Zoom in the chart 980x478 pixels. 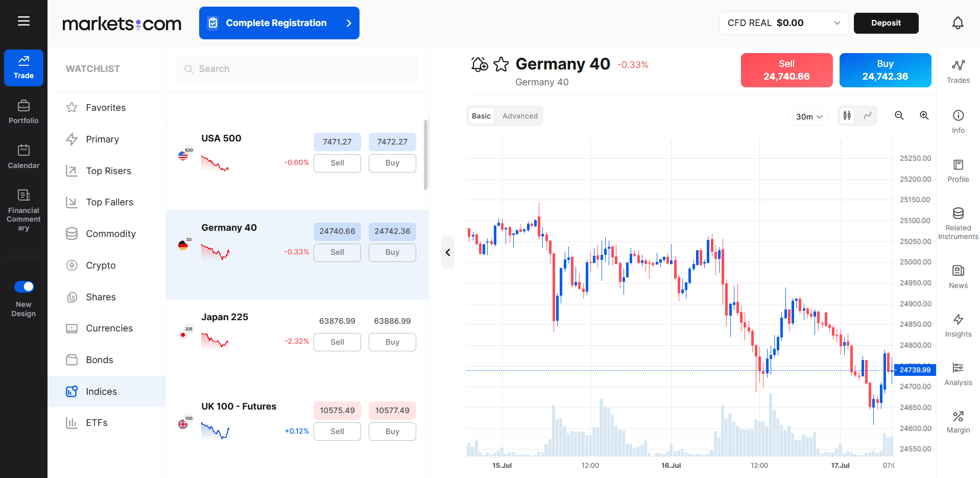(x=924, y=115)
